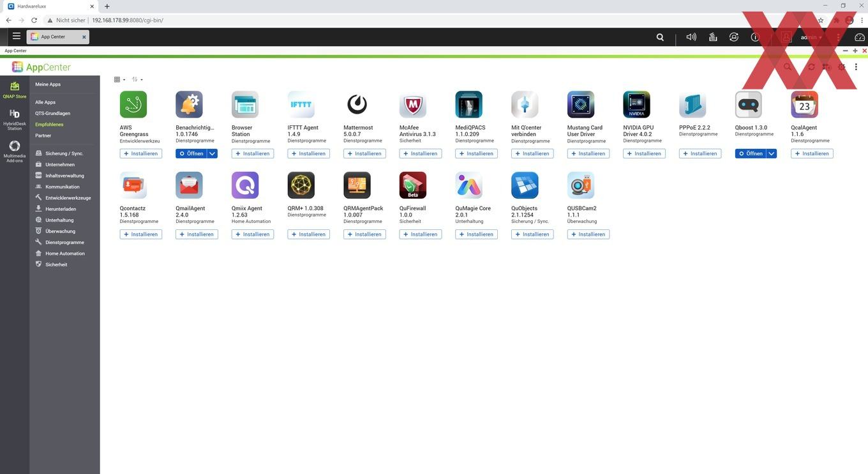Open HybridDesk Station in sidebar
Image resolution: width=868 pixels, height=474 pixels.
coord(15,119)
